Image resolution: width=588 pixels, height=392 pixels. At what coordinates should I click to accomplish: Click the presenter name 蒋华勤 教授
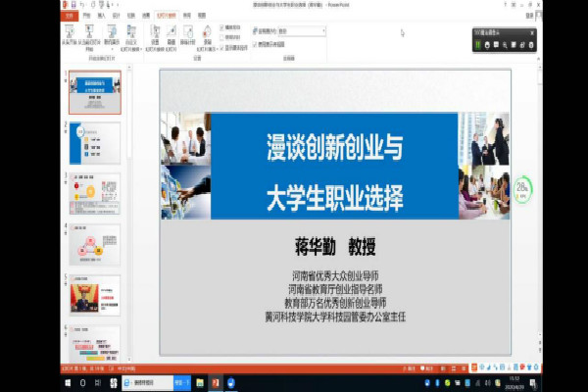click(335, 246)
